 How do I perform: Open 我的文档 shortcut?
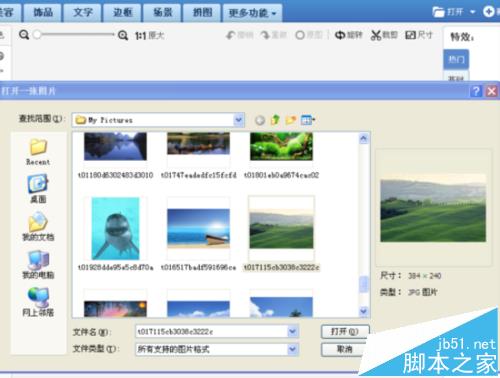pyautogui.click(x=38, y=227)
